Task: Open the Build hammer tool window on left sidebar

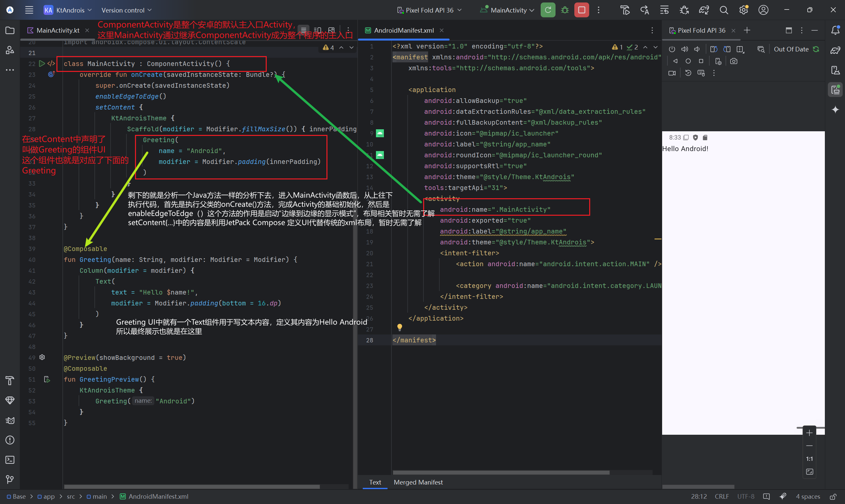Action: tap(10, 381)
